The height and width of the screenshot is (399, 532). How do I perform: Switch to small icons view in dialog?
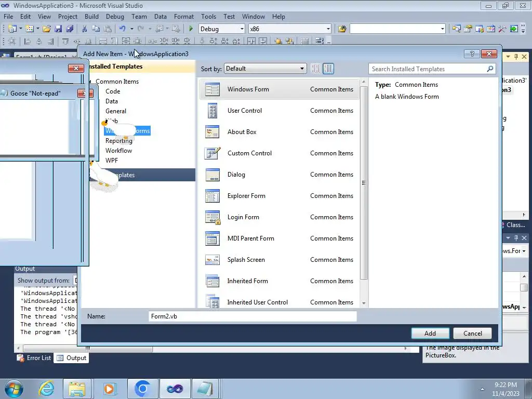315,69
